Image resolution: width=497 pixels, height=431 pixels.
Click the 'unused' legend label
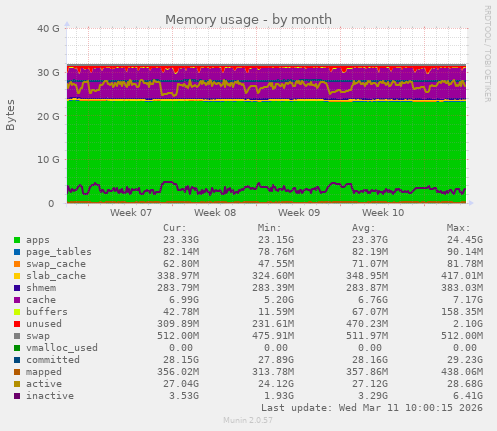click(x=44, y=324)
